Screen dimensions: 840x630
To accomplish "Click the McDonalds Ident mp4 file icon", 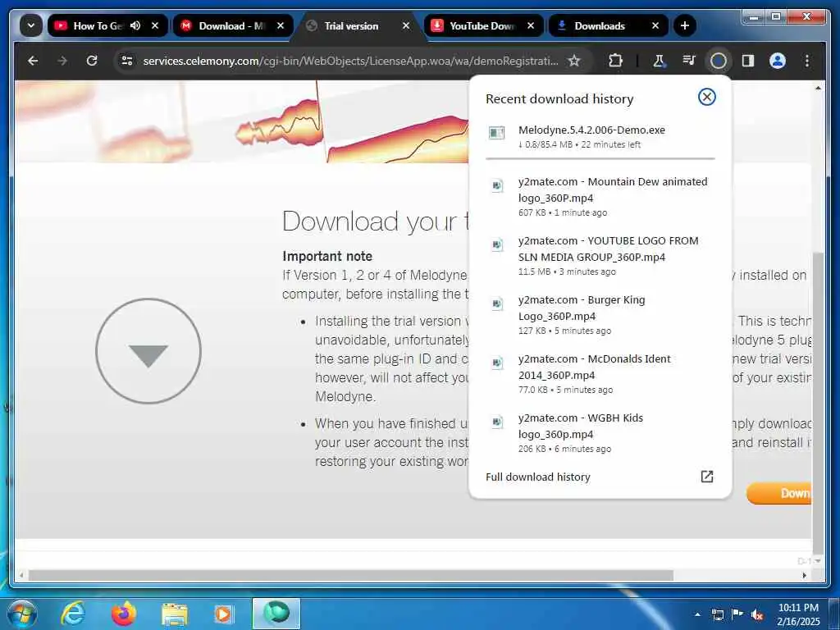I will [497, 363].
